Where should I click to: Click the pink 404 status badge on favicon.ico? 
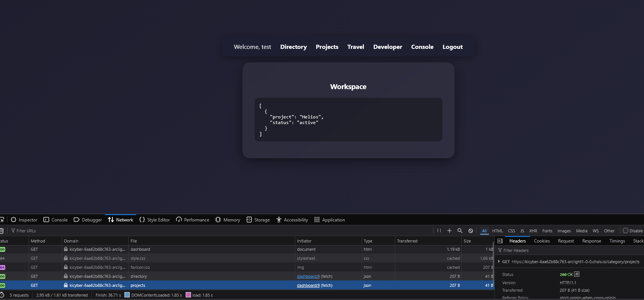click(2, 267)
